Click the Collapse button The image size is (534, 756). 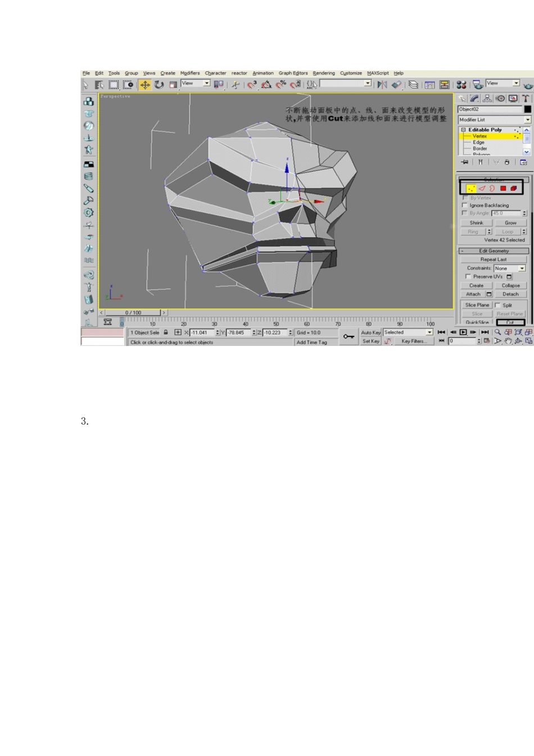pos(511,286)
